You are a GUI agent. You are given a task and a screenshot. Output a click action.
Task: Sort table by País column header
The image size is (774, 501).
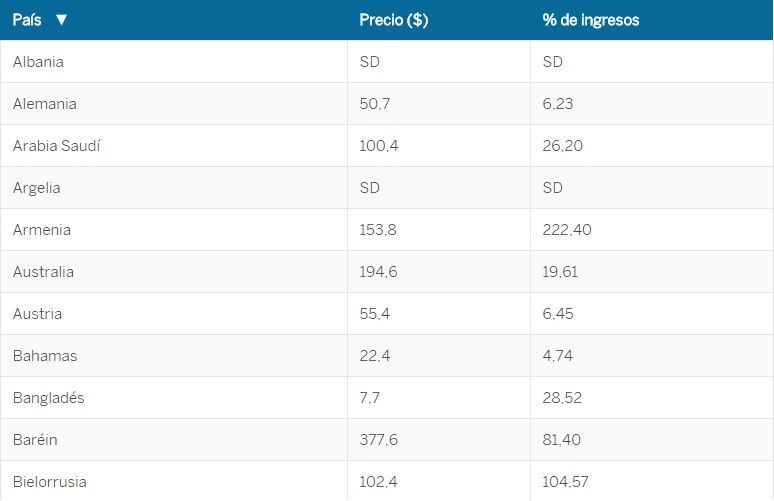tap(28, 20)
